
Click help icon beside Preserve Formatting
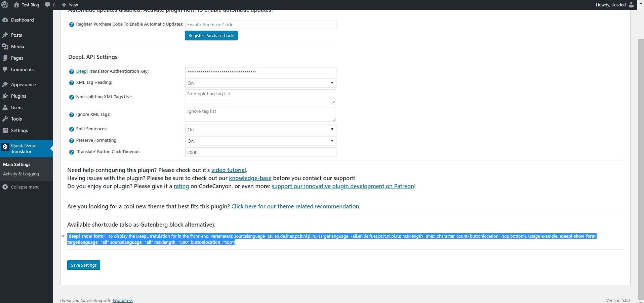coord(71,141)
